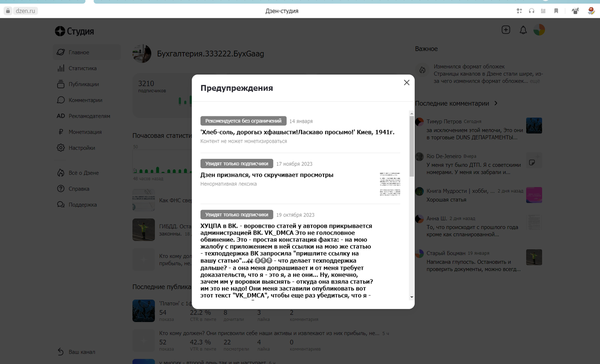This screenshot has height=364, width=600.
Task: Expand Последние комментарии chevron
Action: click(x=496, y=103)
